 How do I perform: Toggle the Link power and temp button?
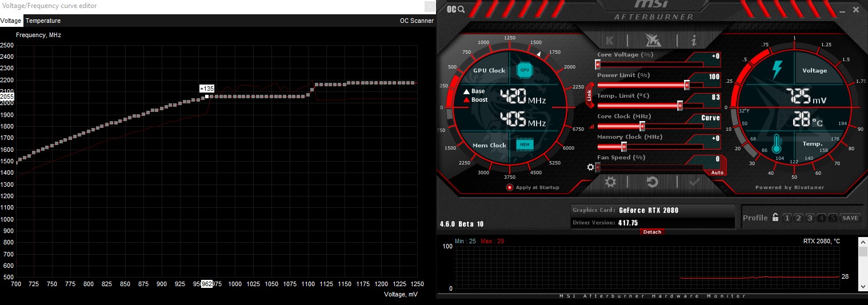tap(589, 95)
